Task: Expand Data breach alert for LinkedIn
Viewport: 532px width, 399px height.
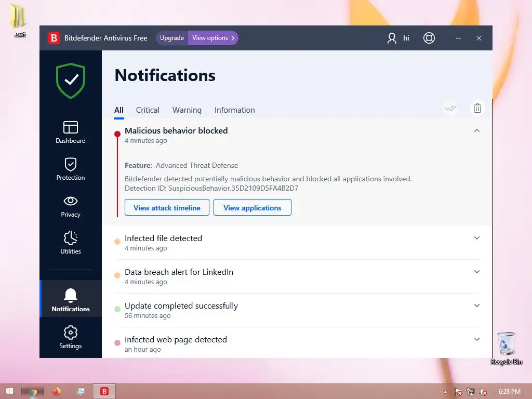Action: click(477, 272)
